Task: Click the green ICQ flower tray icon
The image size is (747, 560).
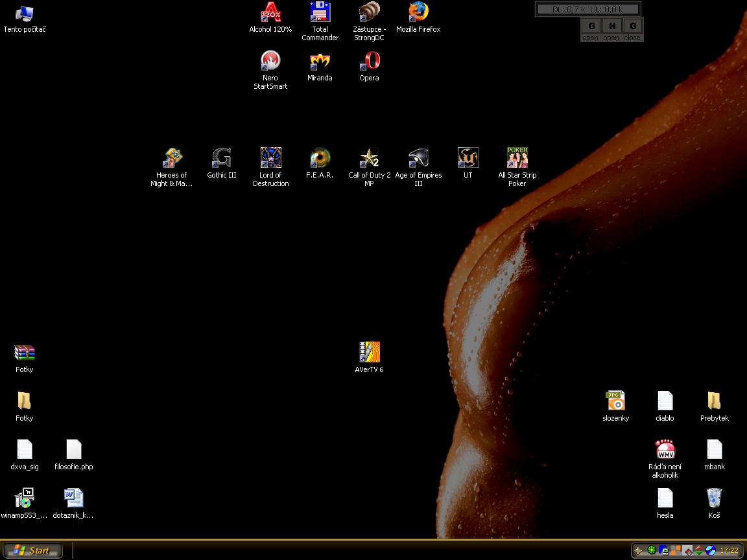Action: (x=652, y=550)
